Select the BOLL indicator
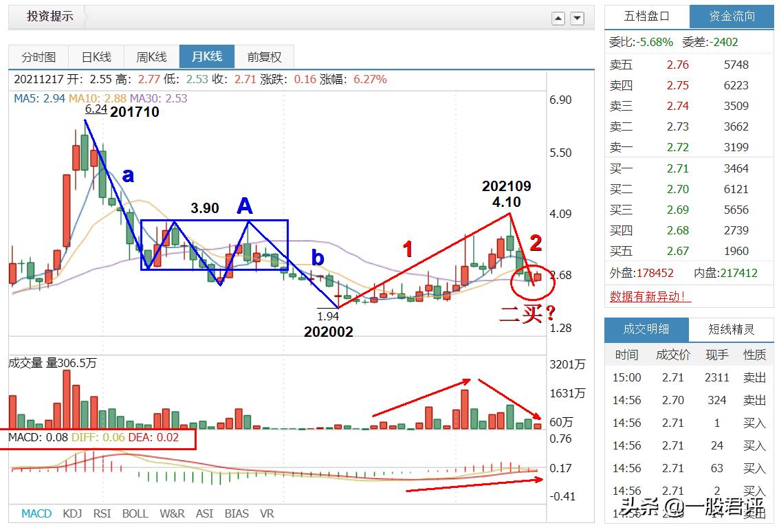This screenshot has width=779, height=532. tap(135, 513)
